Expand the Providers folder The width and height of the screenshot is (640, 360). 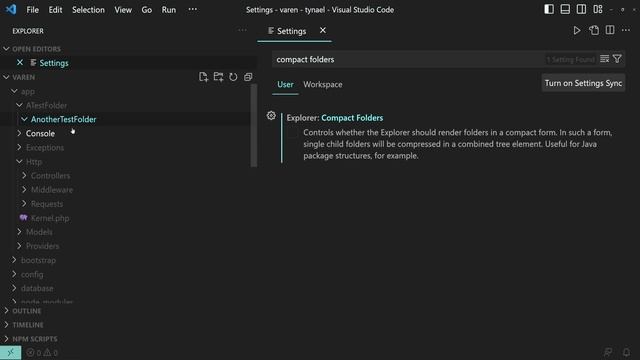pos(19,246)
